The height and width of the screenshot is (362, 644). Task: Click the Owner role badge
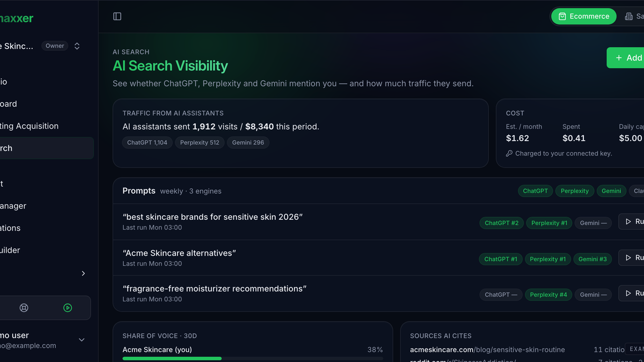click(x=55, y=46)
